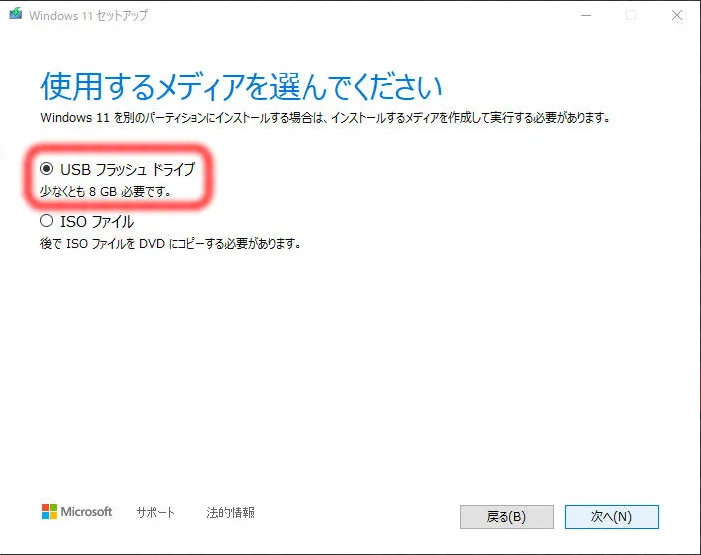
Task: Select the USB フラッシュ ドライブ radio button
Action: point(46,169)
